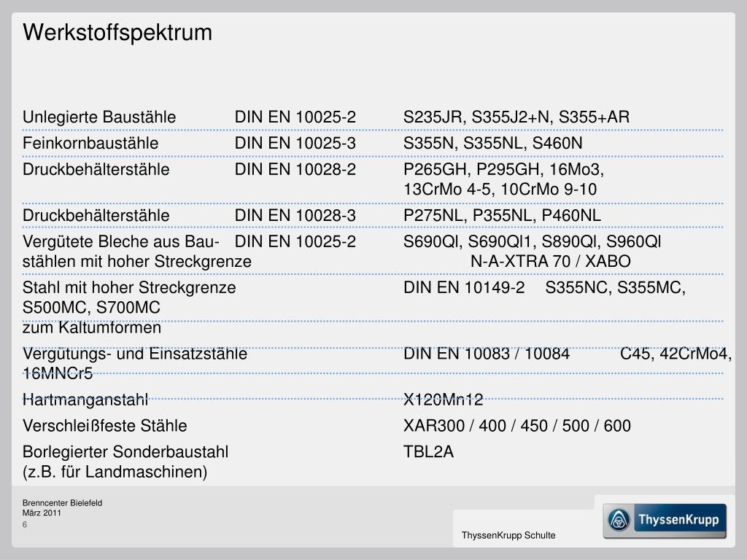This screenshot has height=560, width=747.
Task: Click 'XAR300 / 400 / 450 / 500 / 600' text
Action: 517,426
